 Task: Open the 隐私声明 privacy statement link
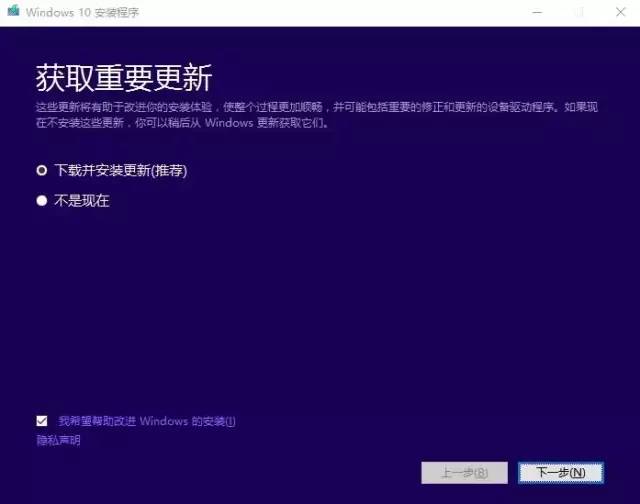(x=58, y=440)
